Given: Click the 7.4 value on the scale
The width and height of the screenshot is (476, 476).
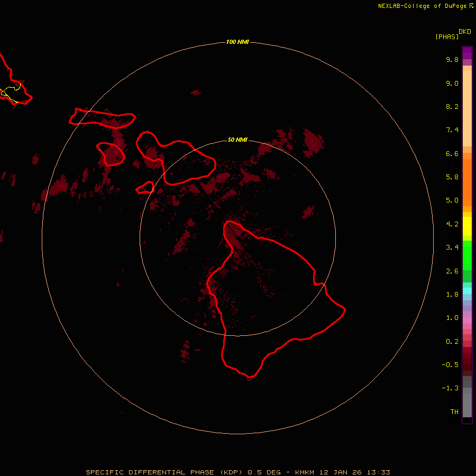Looking at the screenshot, I should (x=452, y=130).
